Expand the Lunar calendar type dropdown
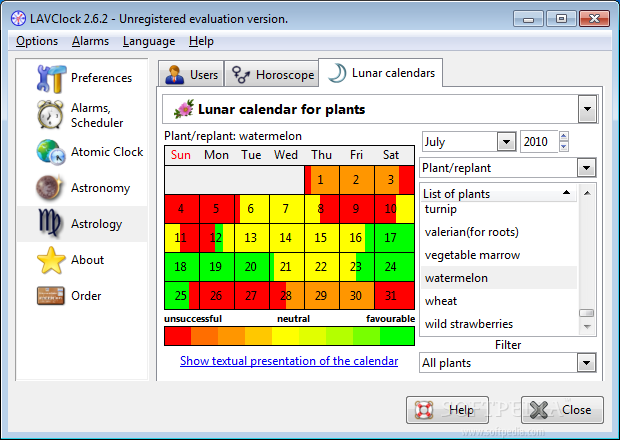 (587, 109)
